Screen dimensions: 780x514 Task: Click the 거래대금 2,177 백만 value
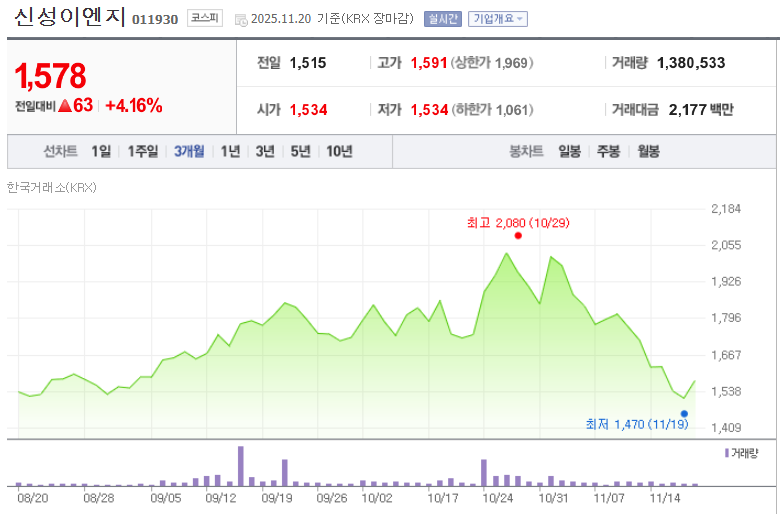(701, 109)
